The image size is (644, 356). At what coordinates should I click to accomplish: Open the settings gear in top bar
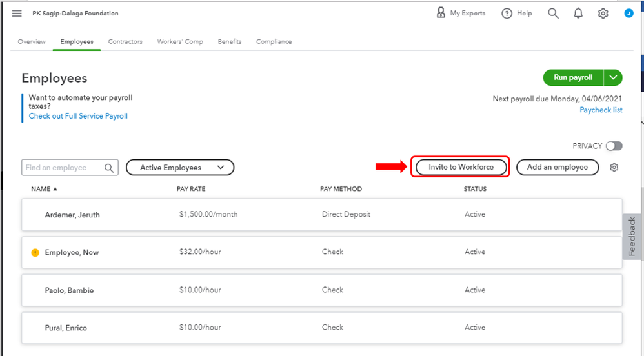603,14
